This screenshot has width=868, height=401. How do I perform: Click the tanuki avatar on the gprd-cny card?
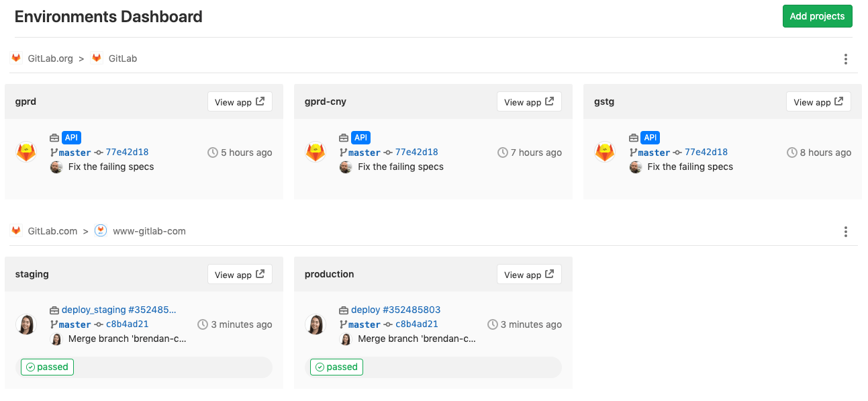click(316, 152)
